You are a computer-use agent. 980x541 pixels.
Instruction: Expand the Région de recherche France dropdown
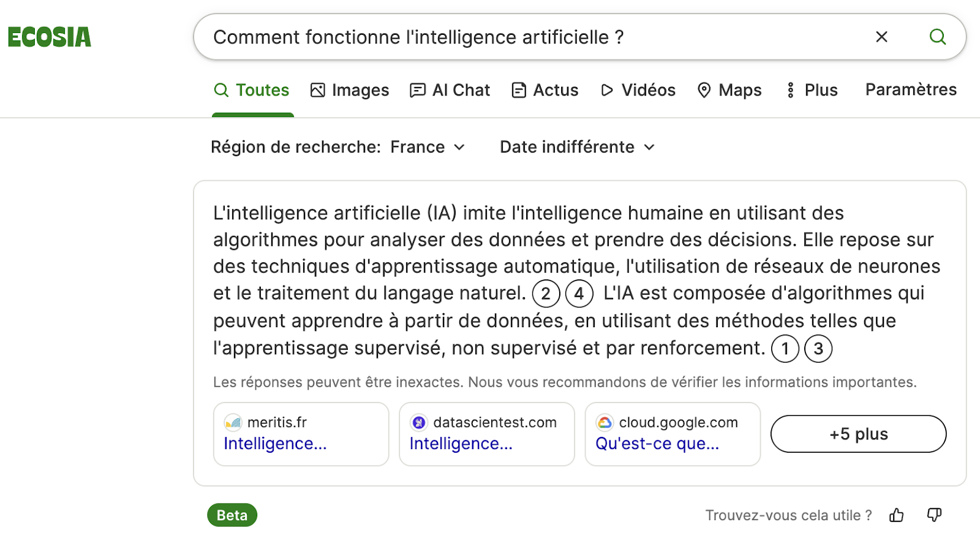coord(338,147)
